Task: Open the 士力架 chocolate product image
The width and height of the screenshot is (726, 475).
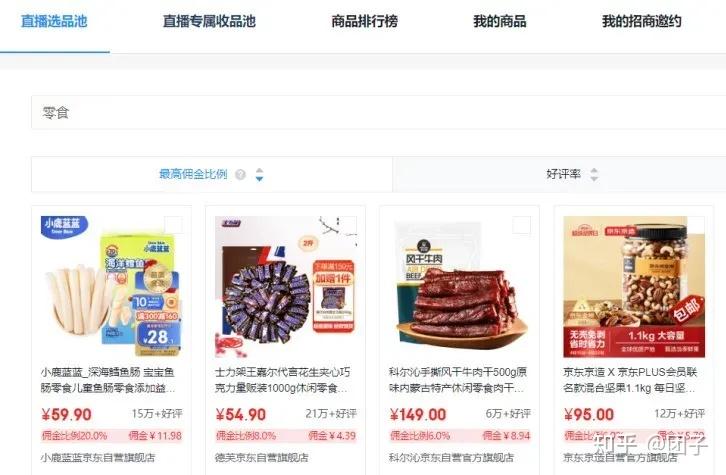Action: (286, 287)
